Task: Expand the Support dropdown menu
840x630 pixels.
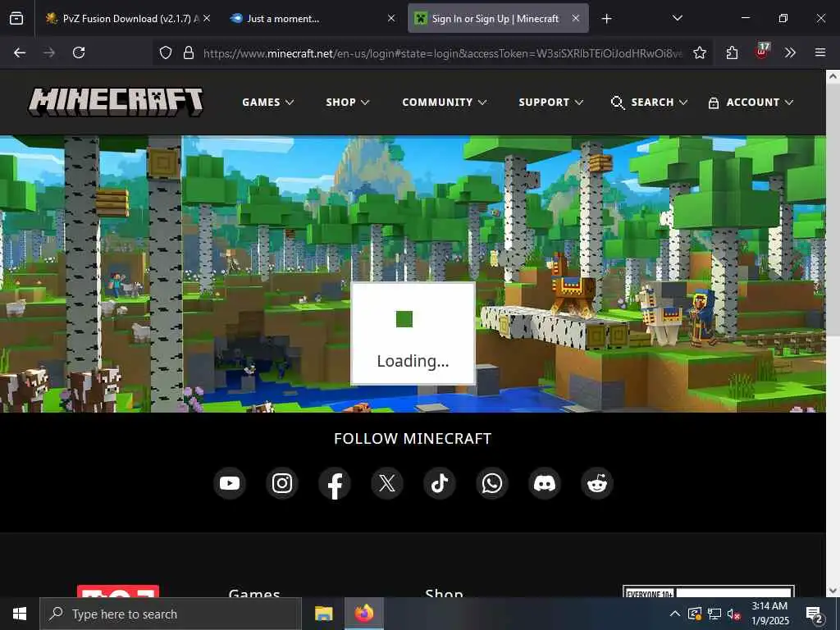Action: tap(550, 103)
